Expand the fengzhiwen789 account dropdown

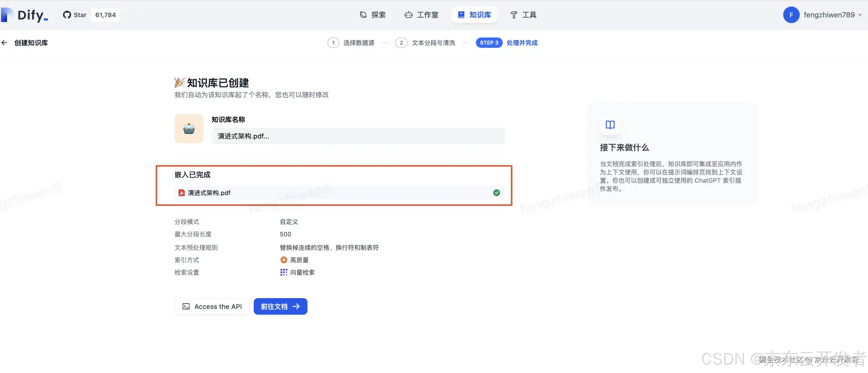[x=860, y=15]
